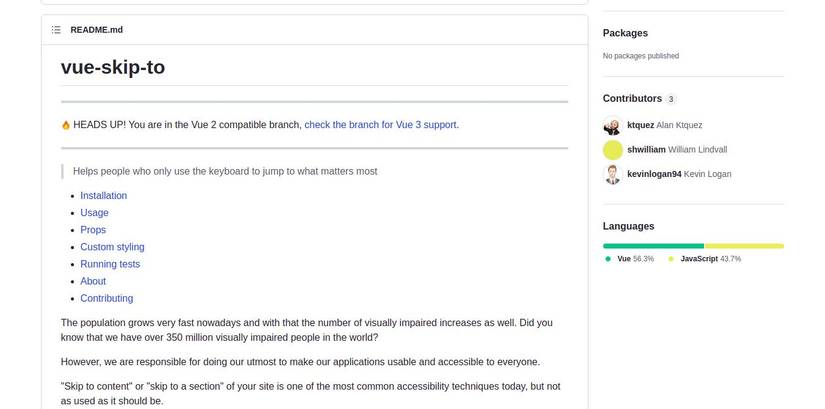Go to the Contributing section
Viewport: 825px width, 409px height.
(107, 298)
